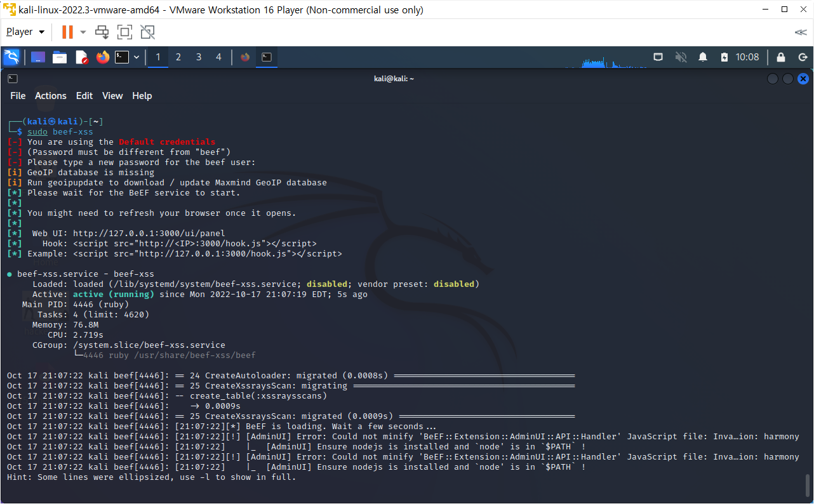
Task: Open the terminal Edit menu
Action: [84, 96]
